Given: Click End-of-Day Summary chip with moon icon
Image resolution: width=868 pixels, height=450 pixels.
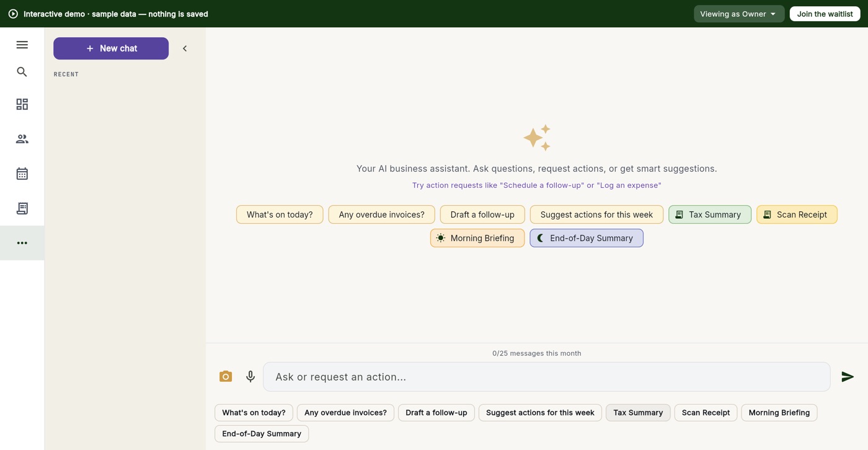Looking at the screenshot, I should tap(587, 238).
